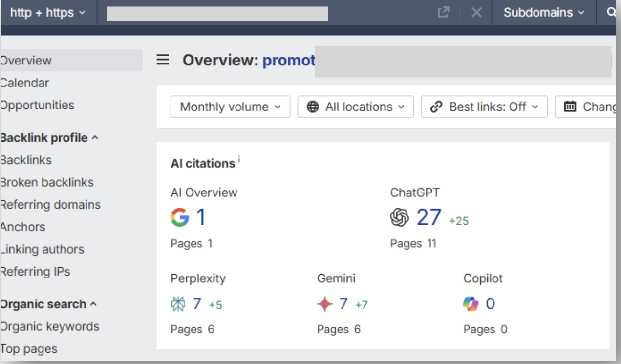Click the Perplexity citation count 7
The height and width of the screenshot is (364, 621).
click(x=197, y=304)
